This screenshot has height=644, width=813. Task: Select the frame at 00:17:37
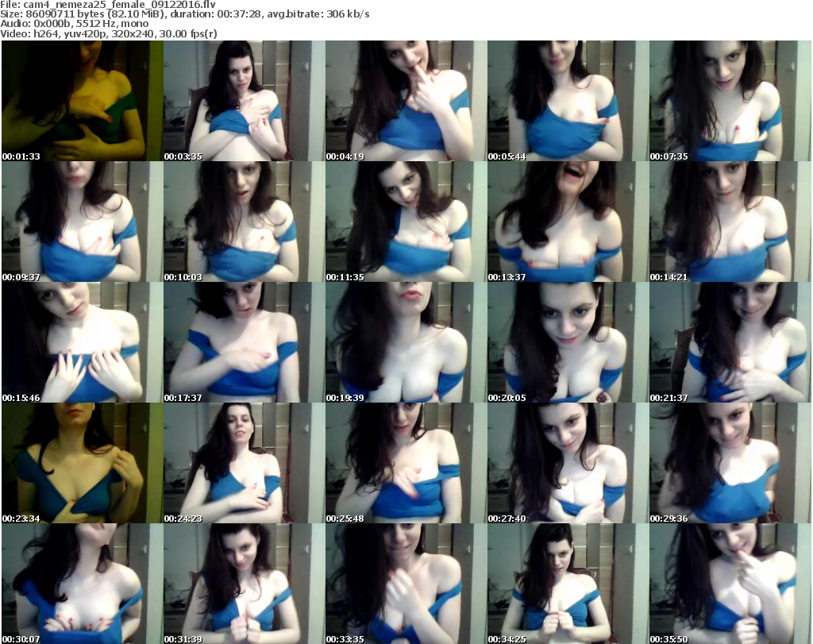244,342
